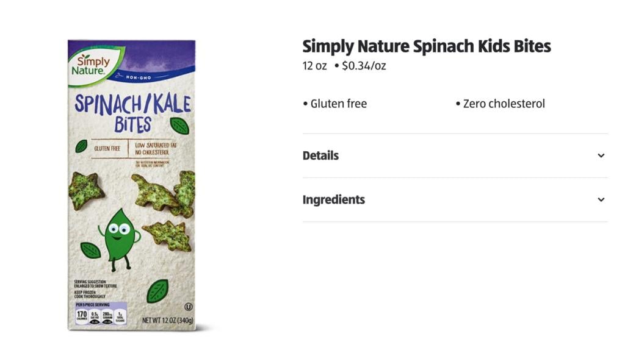Screen dimensions: 625x364
Task: Click the Gluten free bullet point
Action: pos(336,104)
